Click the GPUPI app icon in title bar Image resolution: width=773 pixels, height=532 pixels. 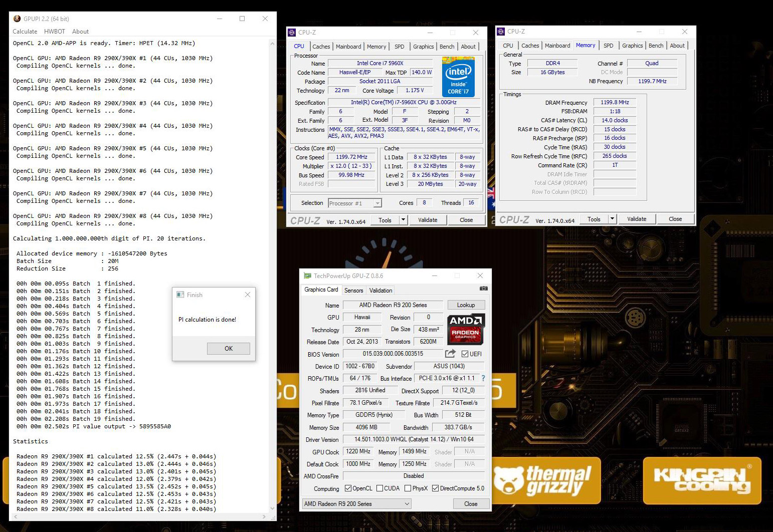coord(17,19)
